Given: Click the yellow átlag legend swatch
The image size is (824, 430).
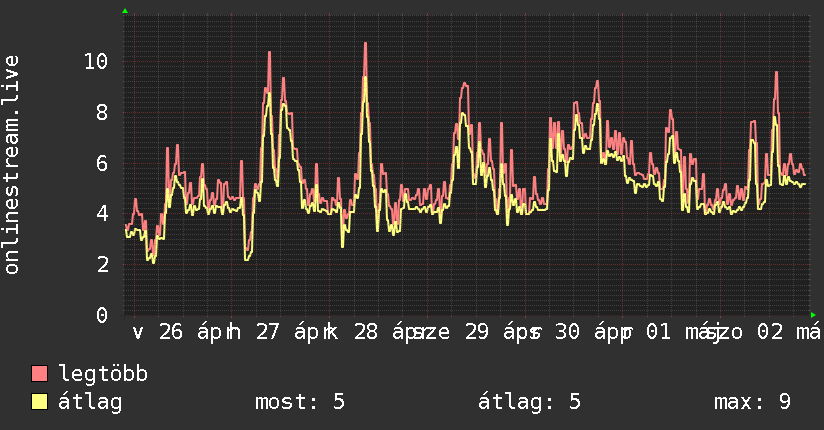Looking at the screenshot, I should pyautogui.click(x=39, y=401).
